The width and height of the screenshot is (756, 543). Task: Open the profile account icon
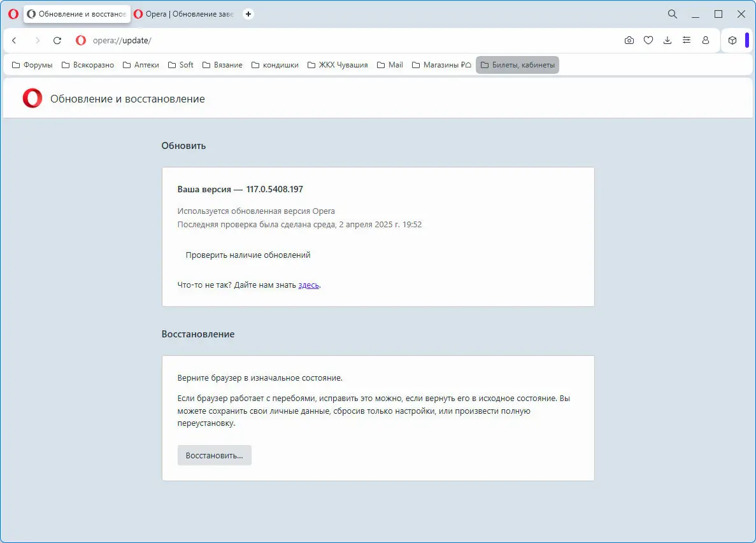[706, 41]
